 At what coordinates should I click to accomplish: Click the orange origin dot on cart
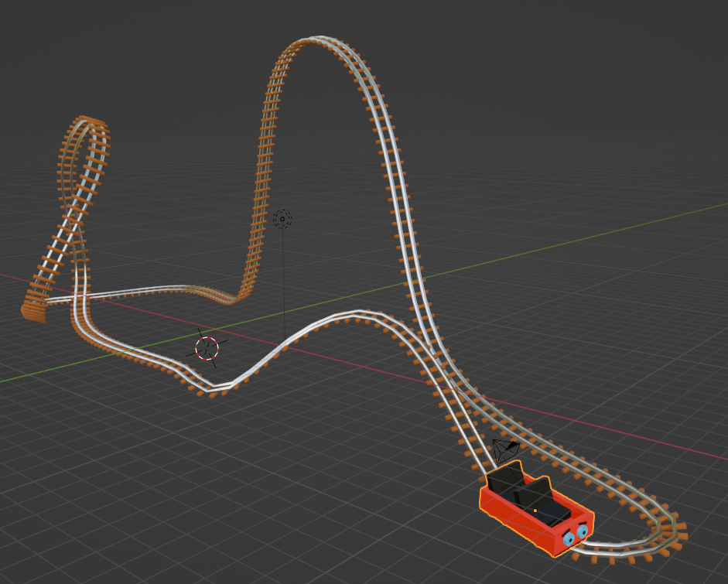(x=535, y=511)
